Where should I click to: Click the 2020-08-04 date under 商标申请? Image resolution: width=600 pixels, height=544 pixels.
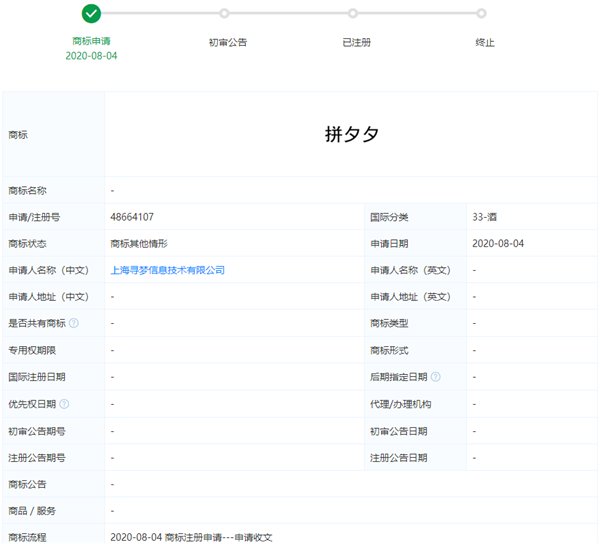(91, 56)
